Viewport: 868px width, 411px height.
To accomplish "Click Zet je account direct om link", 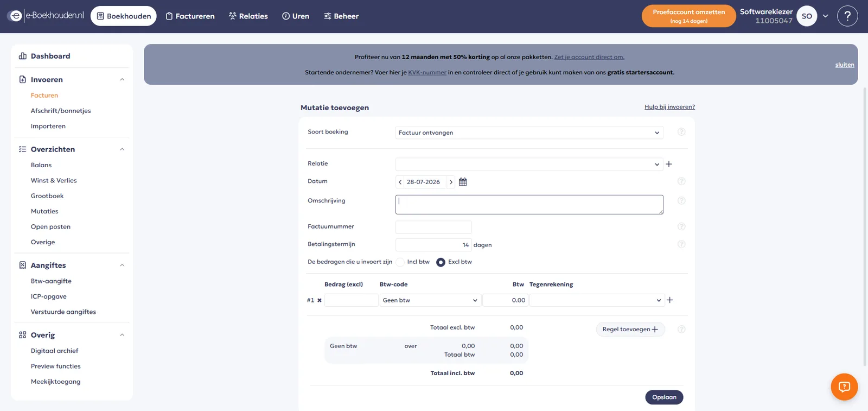I will pos(589,57).
